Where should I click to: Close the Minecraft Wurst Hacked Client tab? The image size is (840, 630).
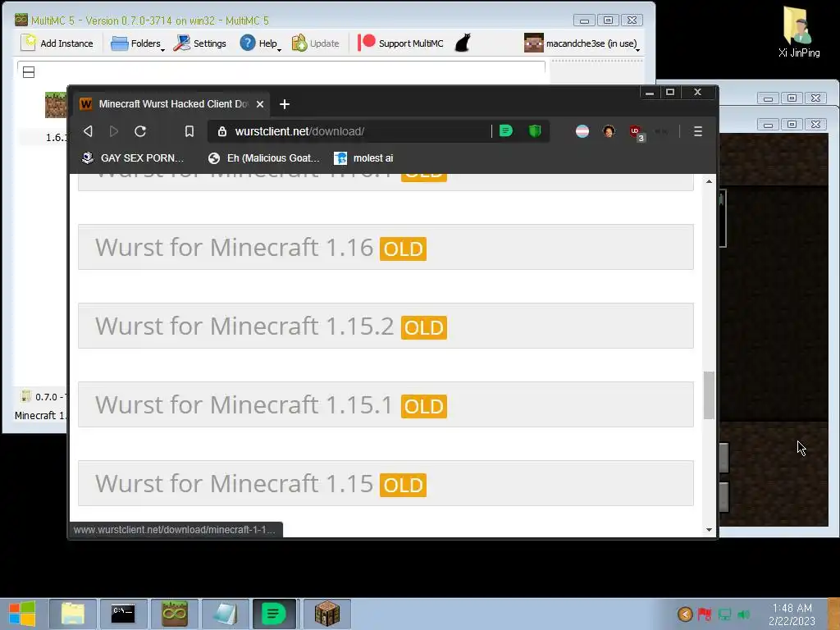tap(260, 104)
